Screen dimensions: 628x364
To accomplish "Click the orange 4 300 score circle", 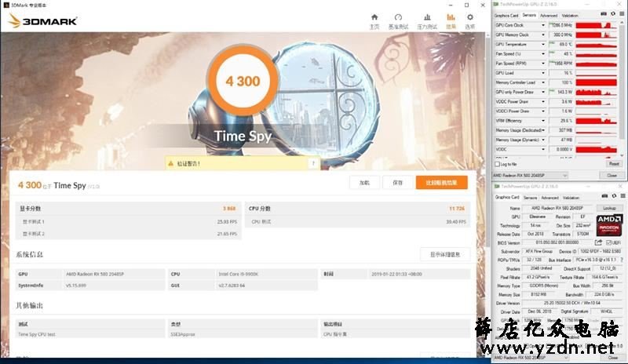I will click(243, 82).
